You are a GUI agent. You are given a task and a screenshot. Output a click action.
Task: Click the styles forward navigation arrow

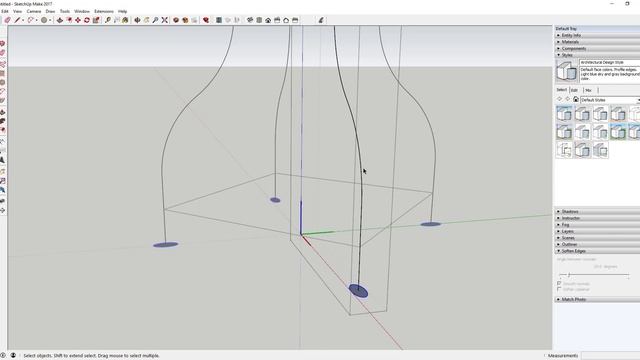tap(567, 100)
